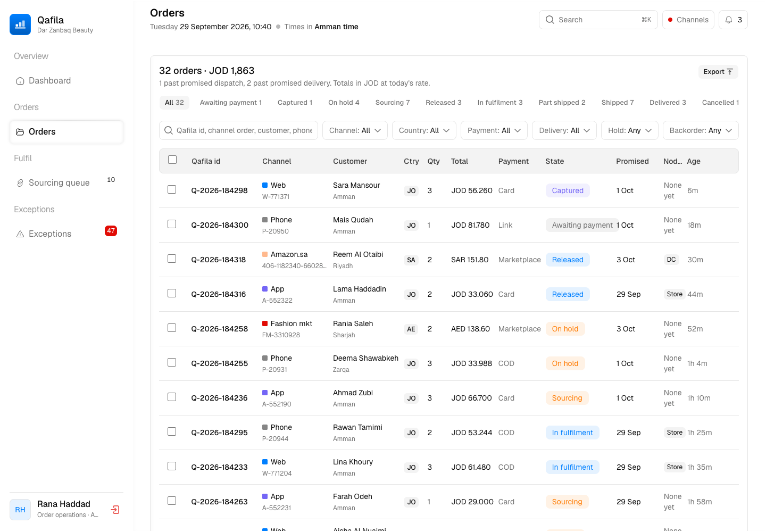
Task: Click the Export button
Action: 718,72
